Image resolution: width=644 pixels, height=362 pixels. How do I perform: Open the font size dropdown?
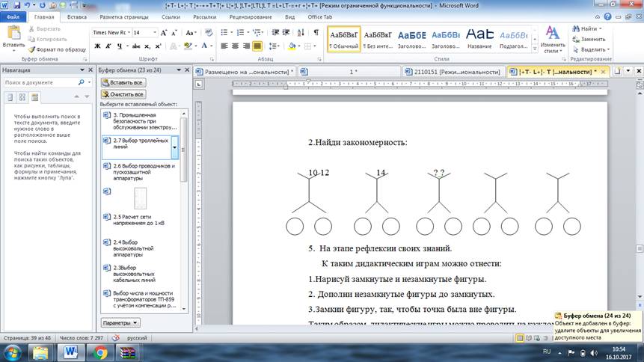tap(154, 33)
